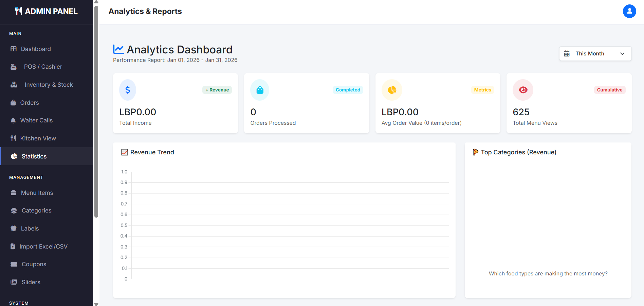The width and height of the screenshot is (644, 306).
Task: Open the Import Excel/CSV page
Action: coord(43,247)
